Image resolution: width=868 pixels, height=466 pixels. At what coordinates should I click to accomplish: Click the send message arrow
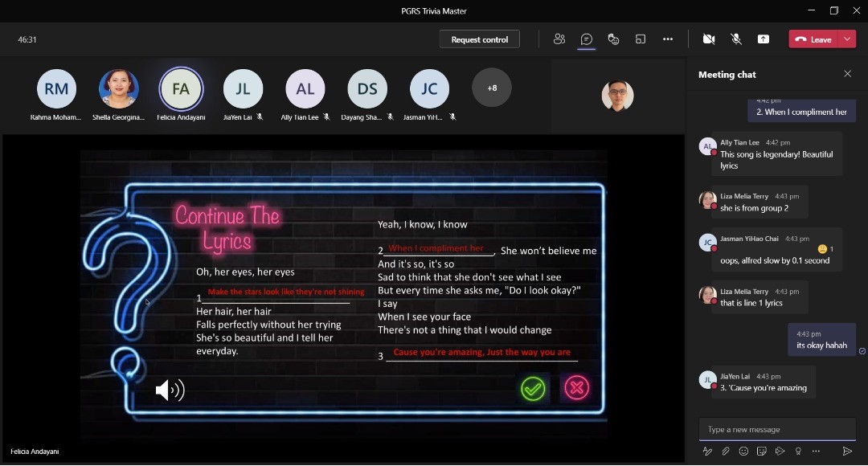coord(847,452)
